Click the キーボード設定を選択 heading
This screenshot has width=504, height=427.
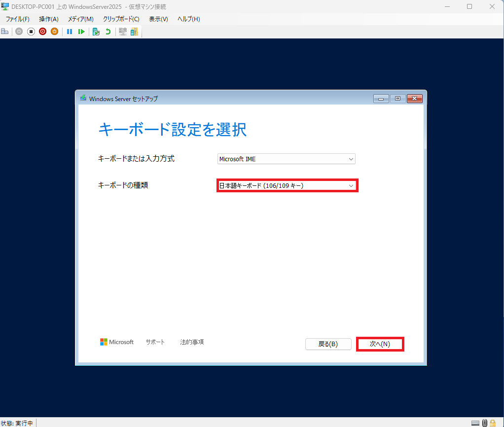(x=173, y=130)
